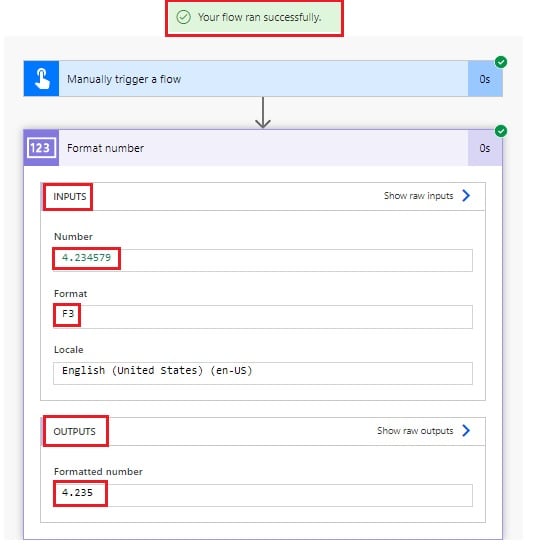Open Show raw inputs link

click(x=418, y=196)
